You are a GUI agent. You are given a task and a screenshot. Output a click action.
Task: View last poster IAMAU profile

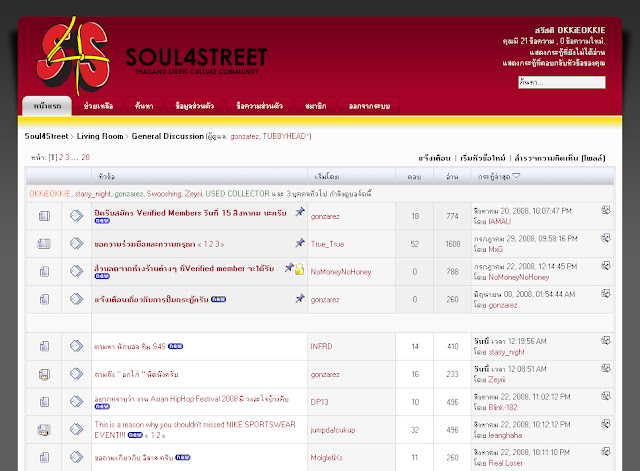500,221
